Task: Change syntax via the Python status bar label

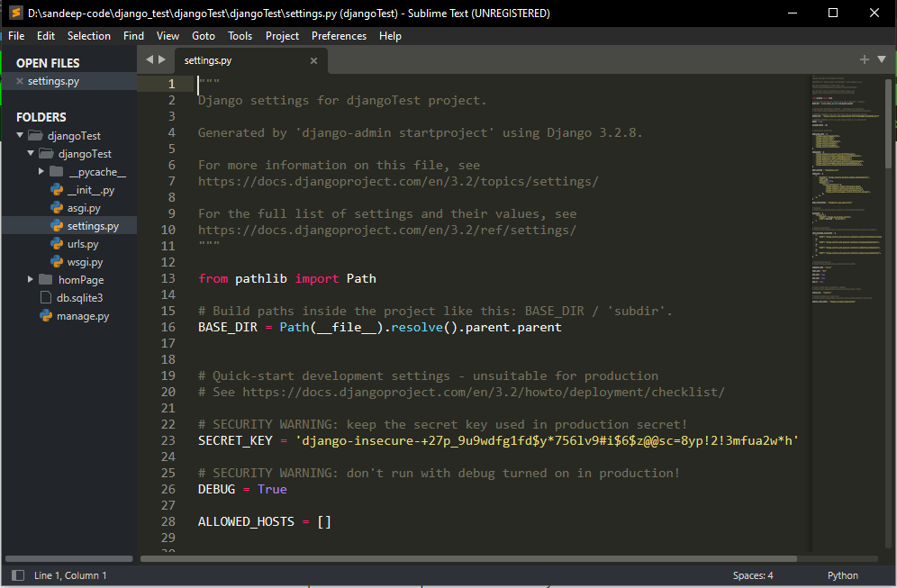Action: pyautogui.click(x=841, y=574)
